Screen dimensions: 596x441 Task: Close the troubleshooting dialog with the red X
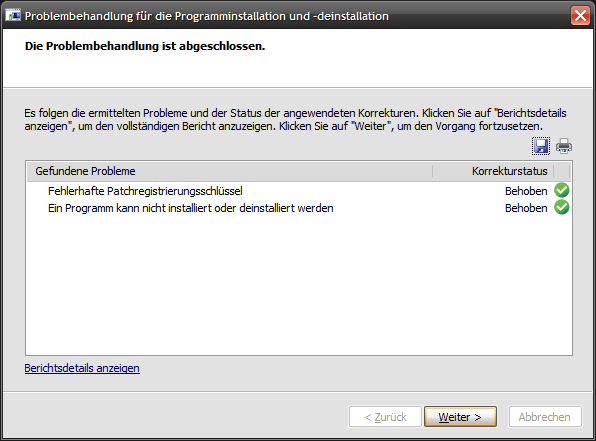coord(580,16)
